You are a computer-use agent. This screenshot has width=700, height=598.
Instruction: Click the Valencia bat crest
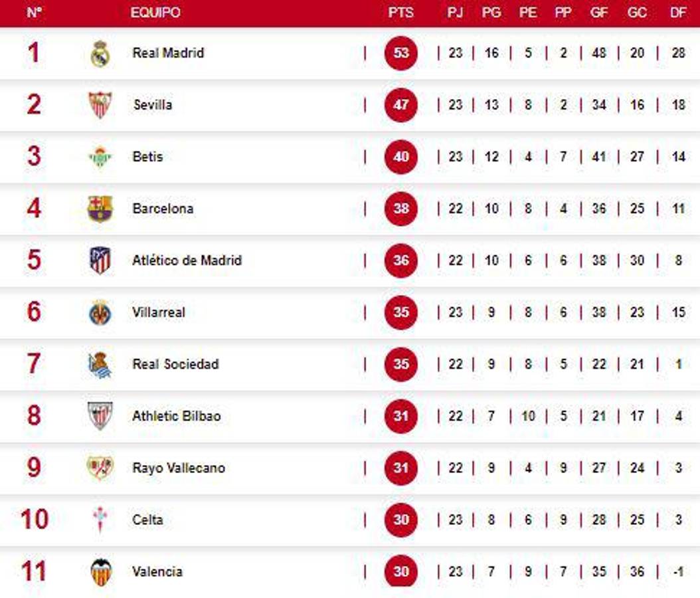101,572
